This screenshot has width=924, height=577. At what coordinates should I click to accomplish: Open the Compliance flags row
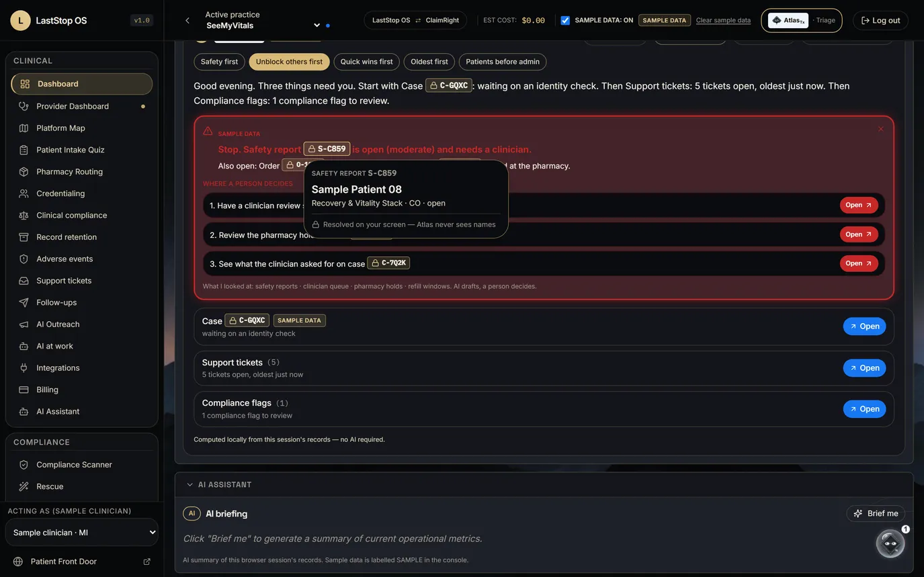point(864,409)
